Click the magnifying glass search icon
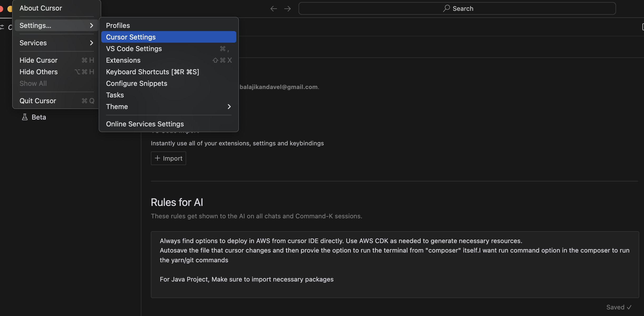 (446, 8)
